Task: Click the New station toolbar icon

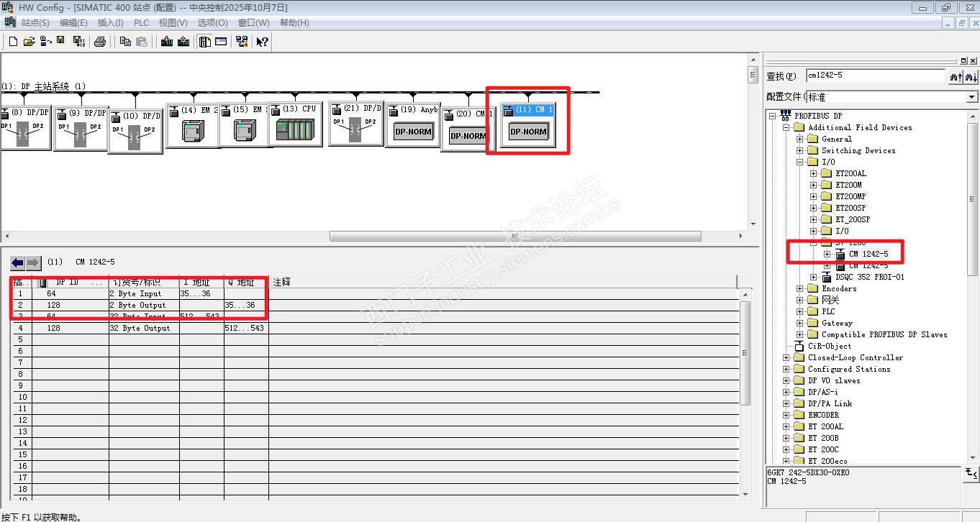Action: click(12, 42)
